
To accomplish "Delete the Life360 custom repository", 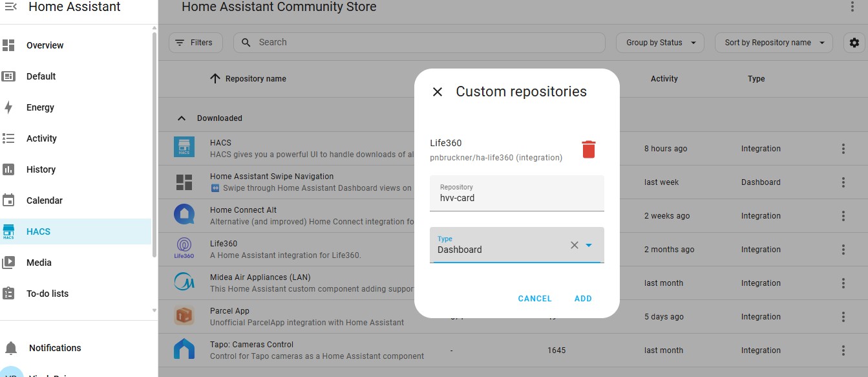I will pyautogui.click(x=588, y=149).
